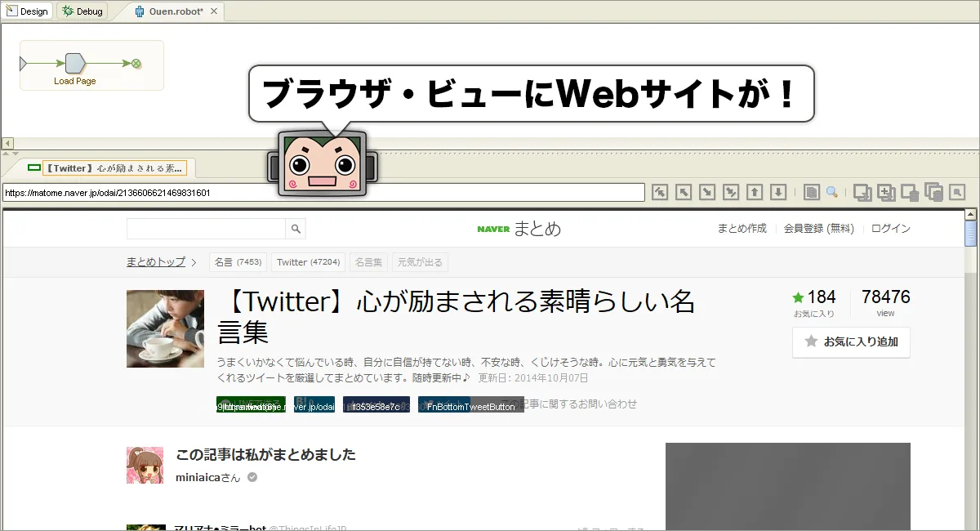Click the down-right arrow with bar toolbar icon
Image resolution: width=980 pixels, height=531 pixels.
tap(731, 192)
